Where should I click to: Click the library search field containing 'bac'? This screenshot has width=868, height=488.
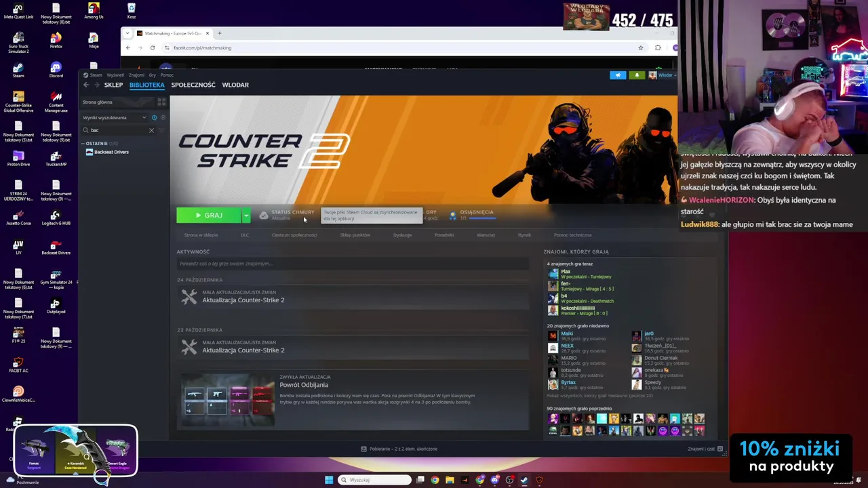(x=119, y=130)
